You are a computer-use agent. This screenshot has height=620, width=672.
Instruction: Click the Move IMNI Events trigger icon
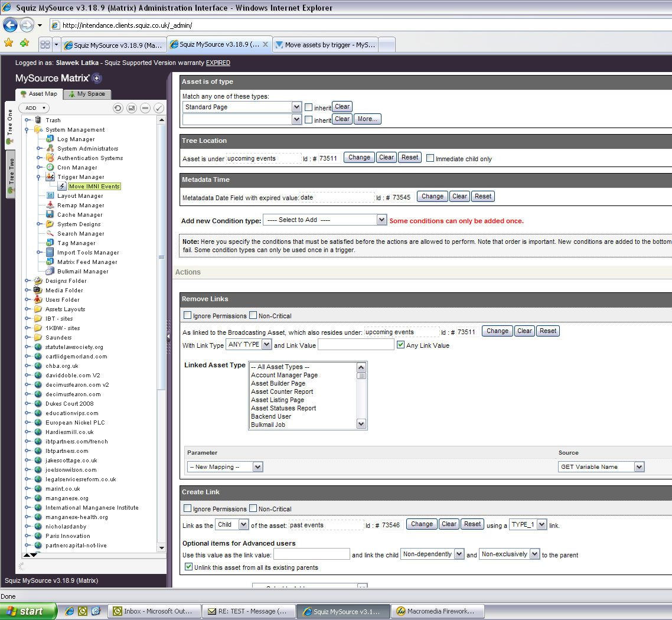coord(62,186)
